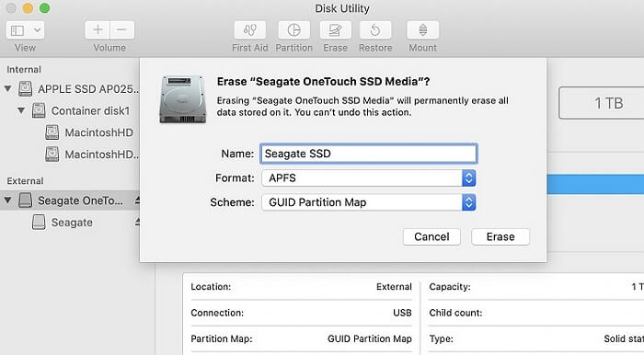
Task: Click the APPLE SSD disk icon
Action: [26, 88]
